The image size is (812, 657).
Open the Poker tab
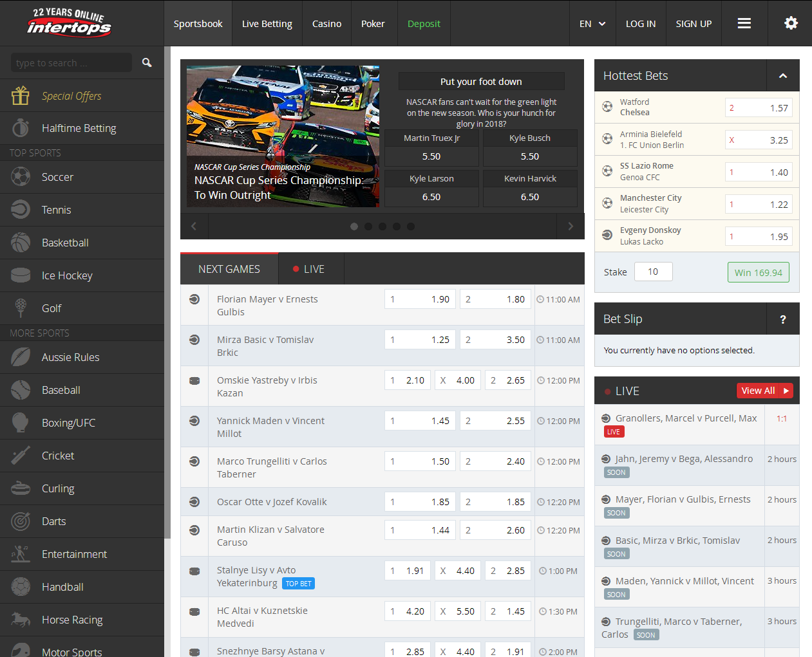(373, 24)
